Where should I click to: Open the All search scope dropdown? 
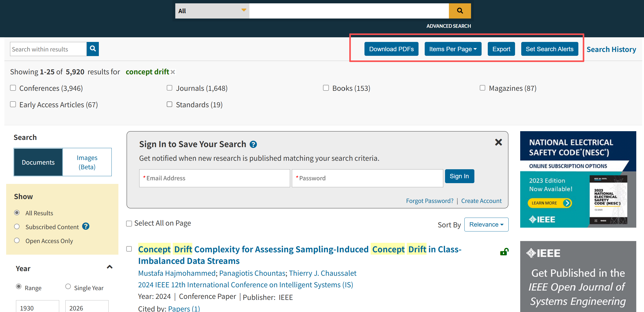pos(212,11)
